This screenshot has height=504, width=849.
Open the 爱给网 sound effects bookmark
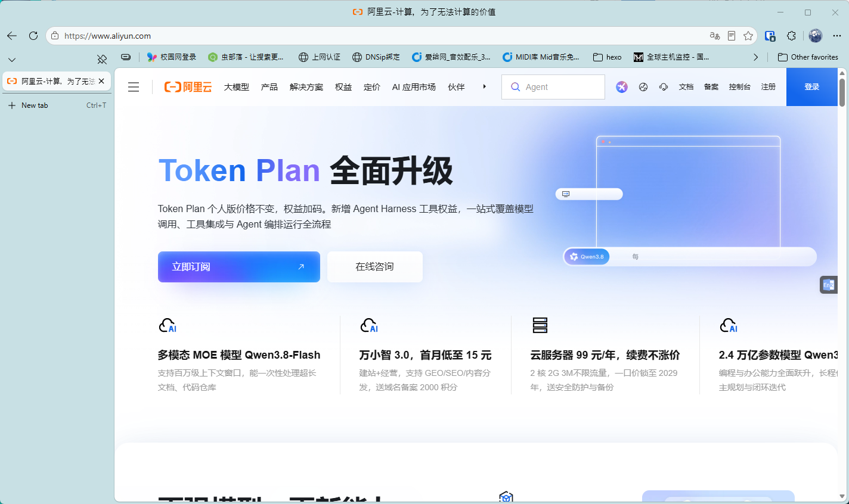(x=451, y=57)
